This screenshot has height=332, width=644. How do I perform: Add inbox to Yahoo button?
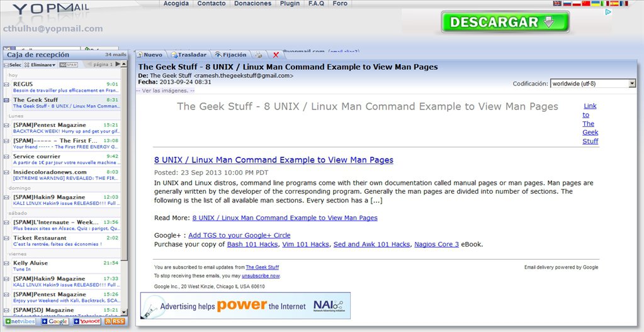(x=87, y=321)
